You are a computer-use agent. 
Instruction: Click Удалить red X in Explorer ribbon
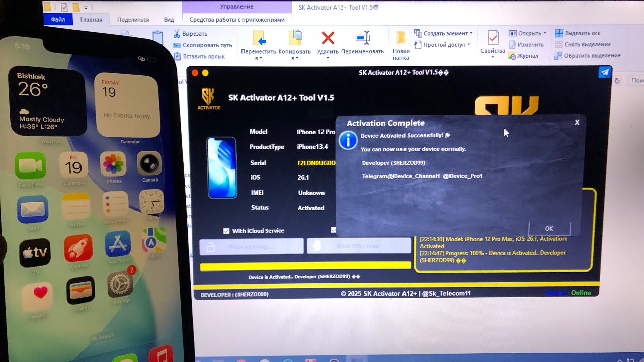click(328, 43)
